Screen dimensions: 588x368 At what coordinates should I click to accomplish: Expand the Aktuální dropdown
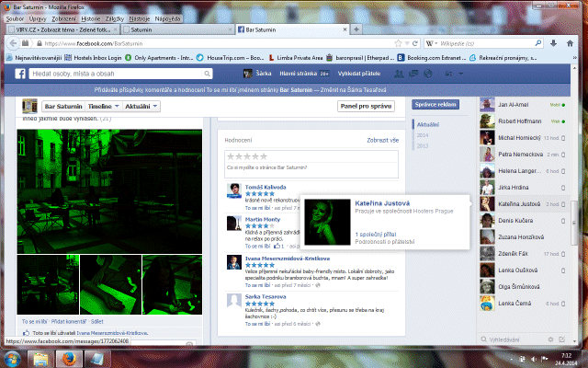tap(141, 107)
